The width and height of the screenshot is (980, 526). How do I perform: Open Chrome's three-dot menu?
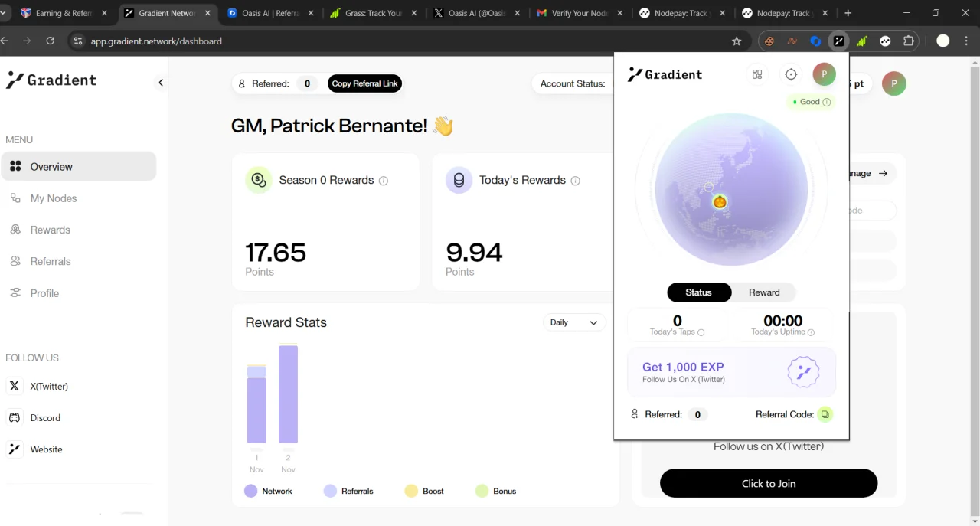968,41
